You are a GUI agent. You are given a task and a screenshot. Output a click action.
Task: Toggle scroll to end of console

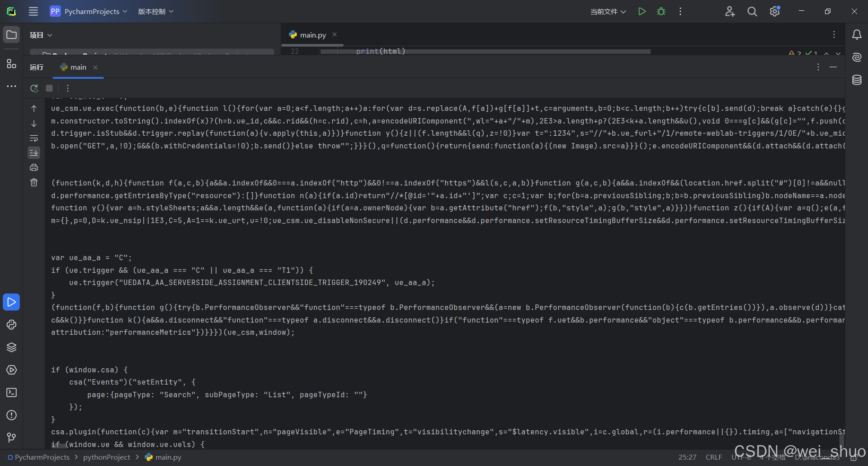pyautogui.click(x=34, y=153)
